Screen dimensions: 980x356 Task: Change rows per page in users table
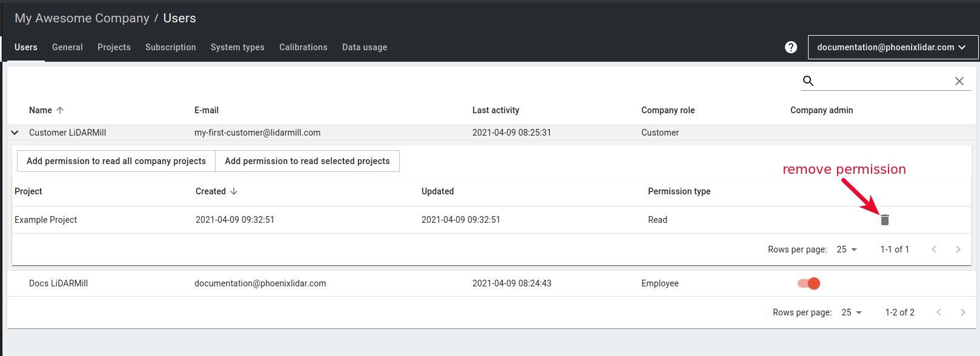click(852, 312)
